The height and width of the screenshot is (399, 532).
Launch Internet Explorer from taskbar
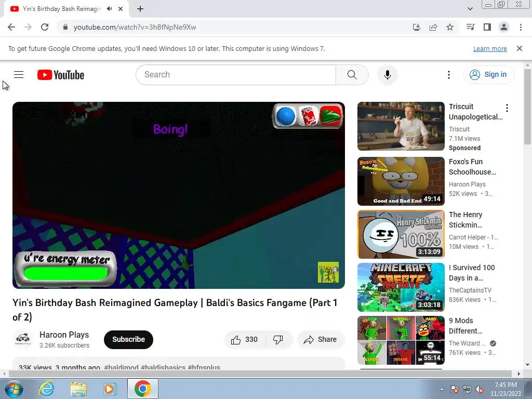tap(46, 389)
